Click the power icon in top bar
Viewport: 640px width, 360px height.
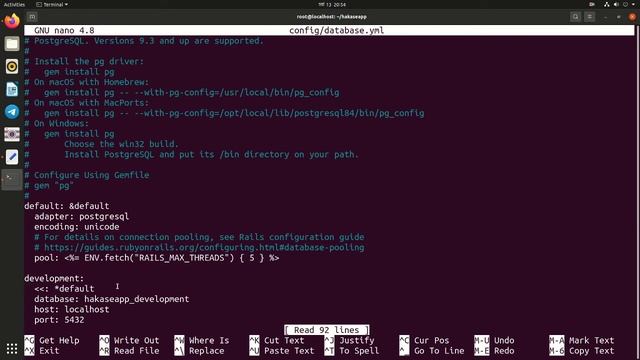click(625, 4)
